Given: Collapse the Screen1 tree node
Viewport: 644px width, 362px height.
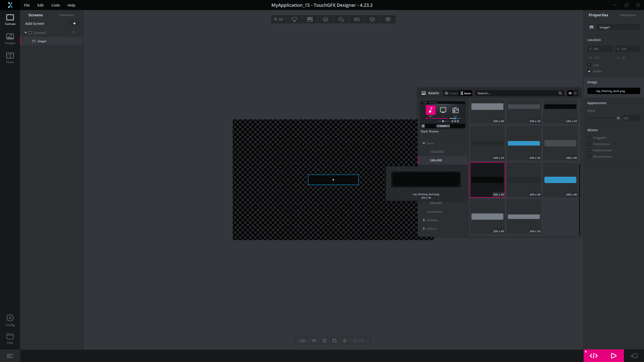Looking at the screenshot, I should click(x=26, y=33).
